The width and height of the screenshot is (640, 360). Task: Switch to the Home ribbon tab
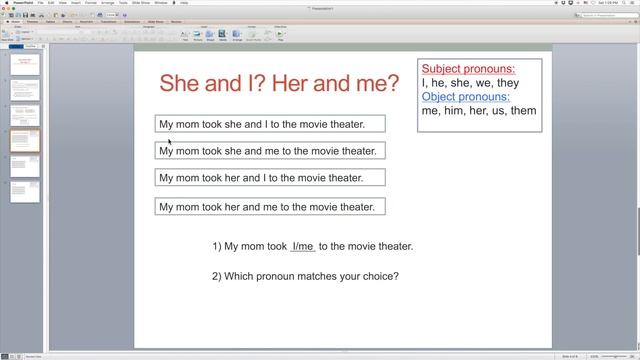click(15, 22)
